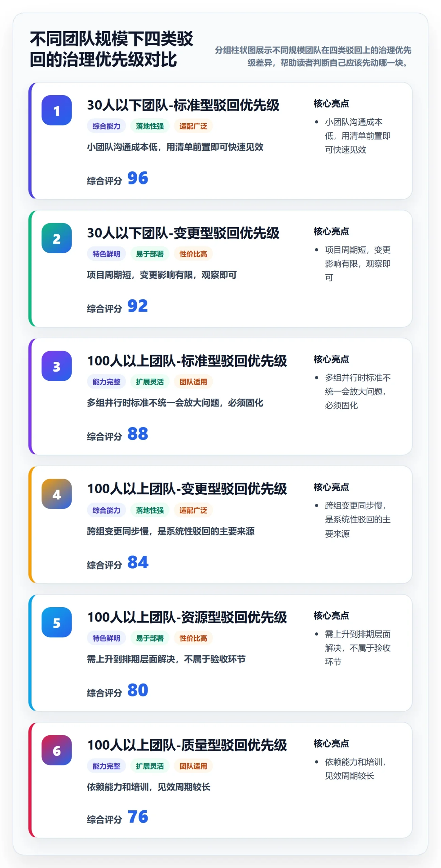Viewport: 441px width, 868px height.
Task: Click the score value 80
Action: [x=138, y=690]
